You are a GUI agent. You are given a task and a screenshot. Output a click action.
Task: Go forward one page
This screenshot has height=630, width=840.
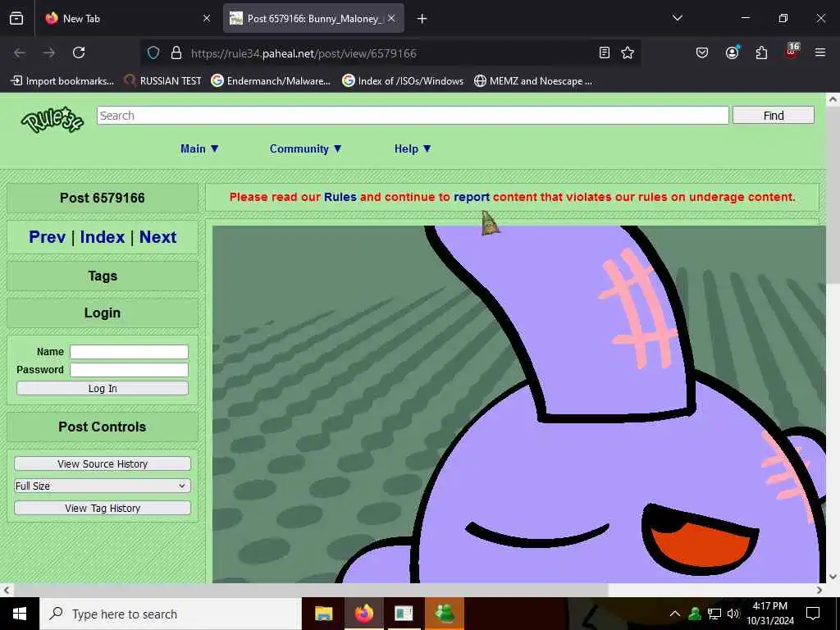(x=49, y=52)
